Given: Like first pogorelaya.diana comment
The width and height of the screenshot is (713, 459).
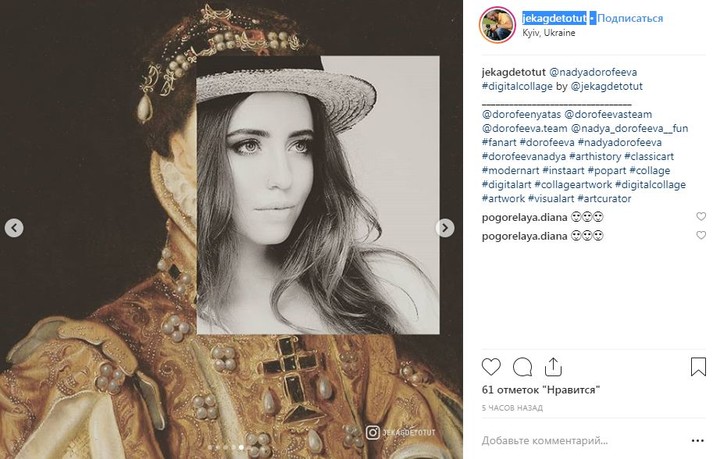Looking at the screenshot, I should [700, 216].
